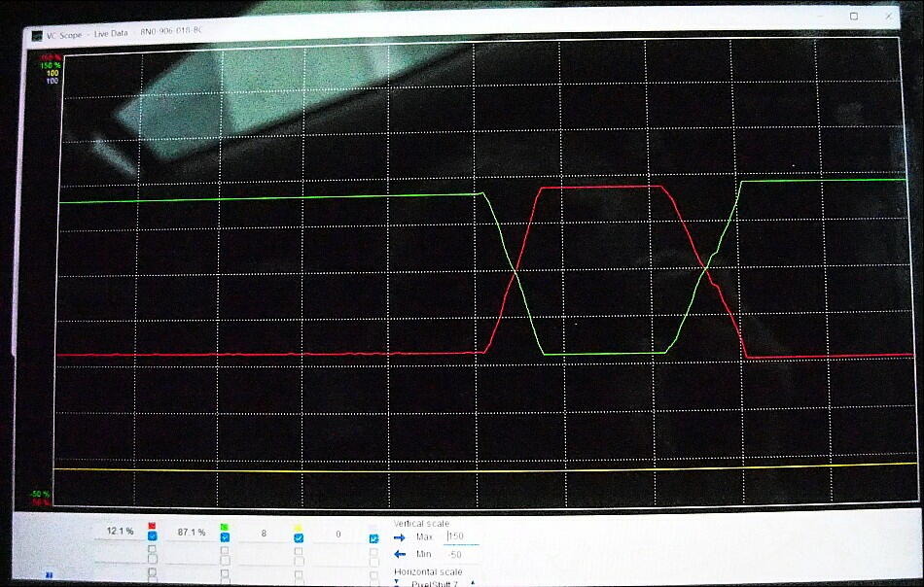Decrease PixelShift with the down arrow
This screenshot has width=924, height=587.
(x=398, y=583)
